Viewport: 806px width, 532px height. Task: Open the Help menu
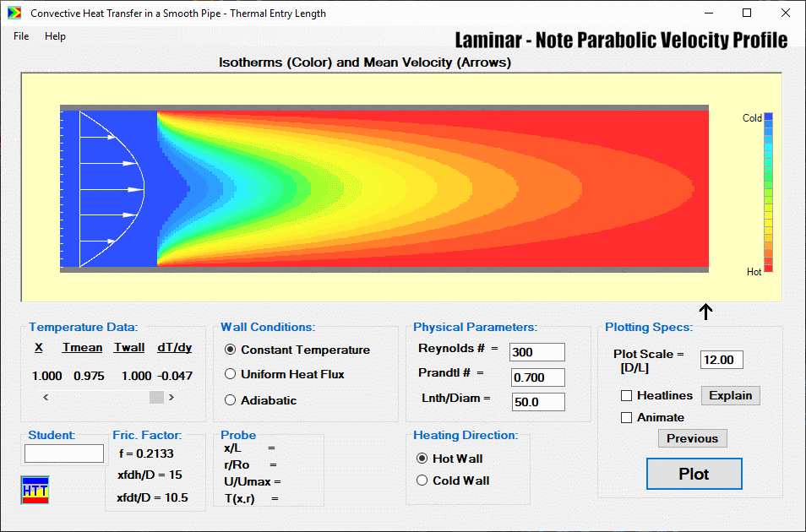coord(55,36)
